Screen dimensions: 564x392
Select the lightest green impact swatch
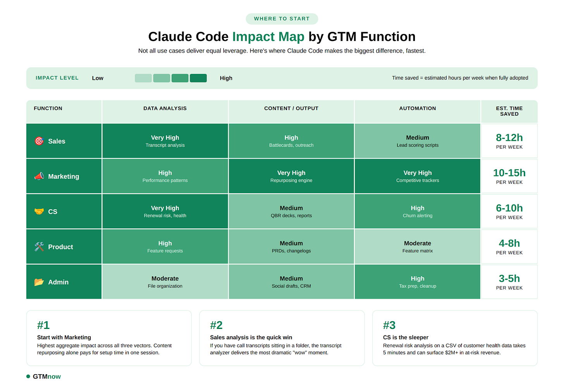pyautogui.click(x=143, y=78)
